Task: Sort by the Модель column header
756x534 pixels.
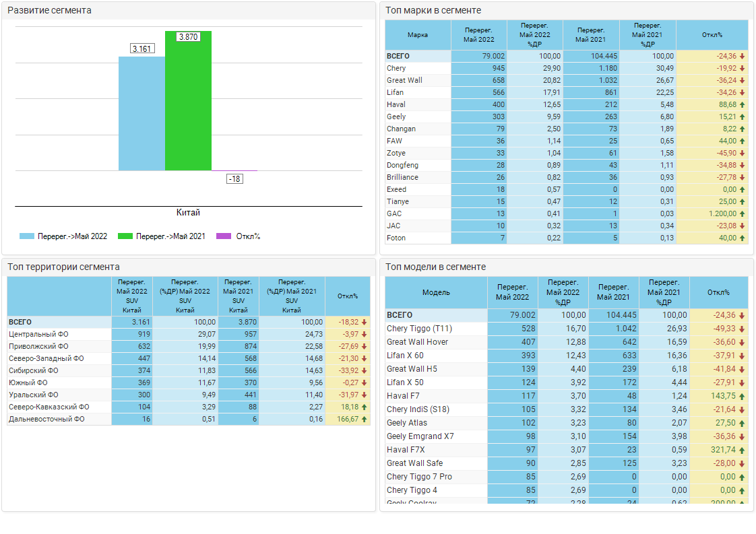Action: coord(436,292)
